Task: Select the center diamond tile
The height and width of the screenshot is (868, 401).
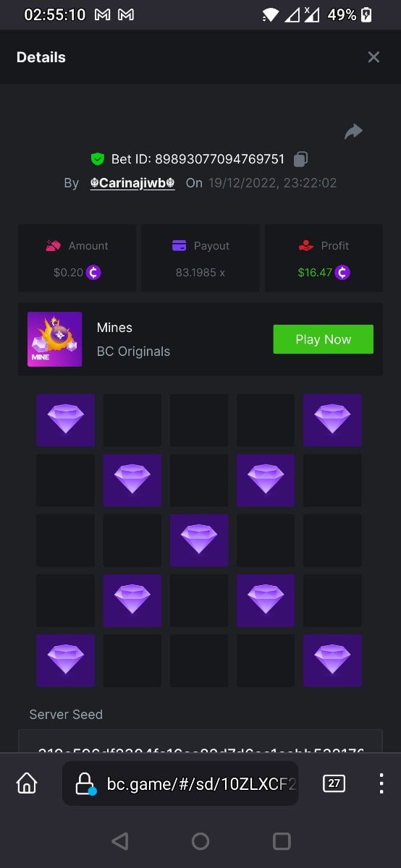Action: pos(199,540)
